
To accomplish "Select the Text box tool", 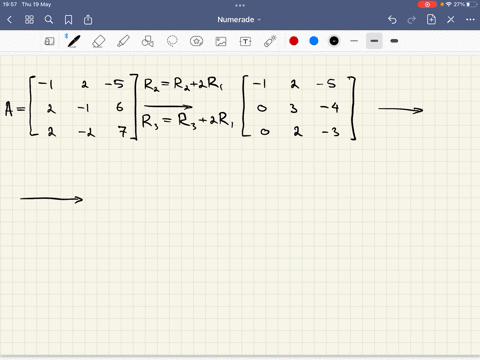I will point(245,41).
